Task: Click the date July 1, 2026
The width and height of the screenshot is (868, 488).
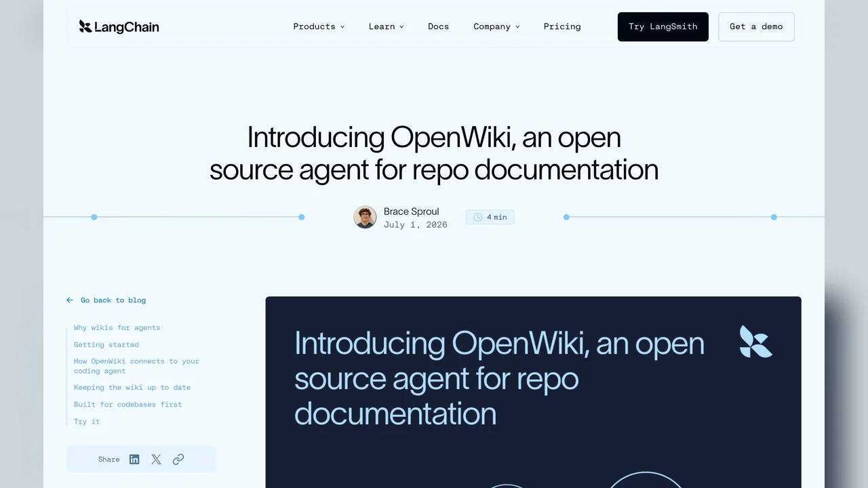Action: (416, 225)
